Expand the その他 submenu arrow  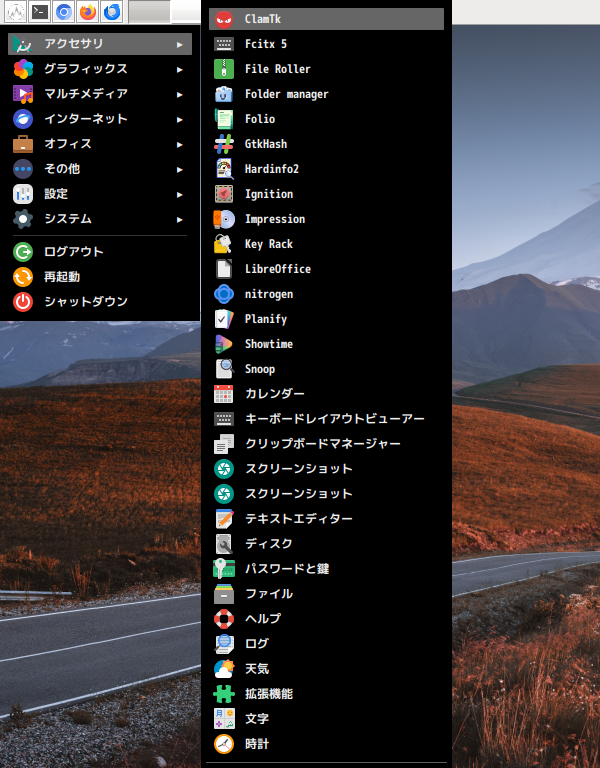[180, 169]
